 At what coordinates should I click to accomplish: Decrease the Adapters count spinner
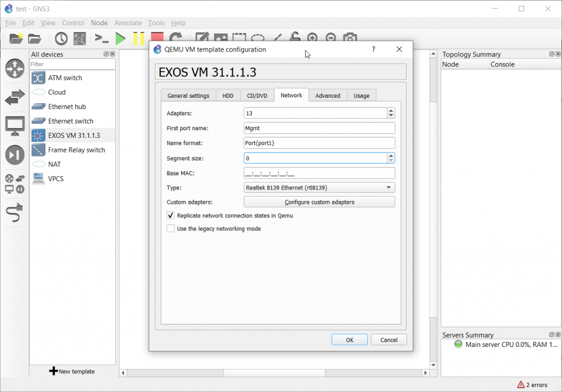point(391,115)
